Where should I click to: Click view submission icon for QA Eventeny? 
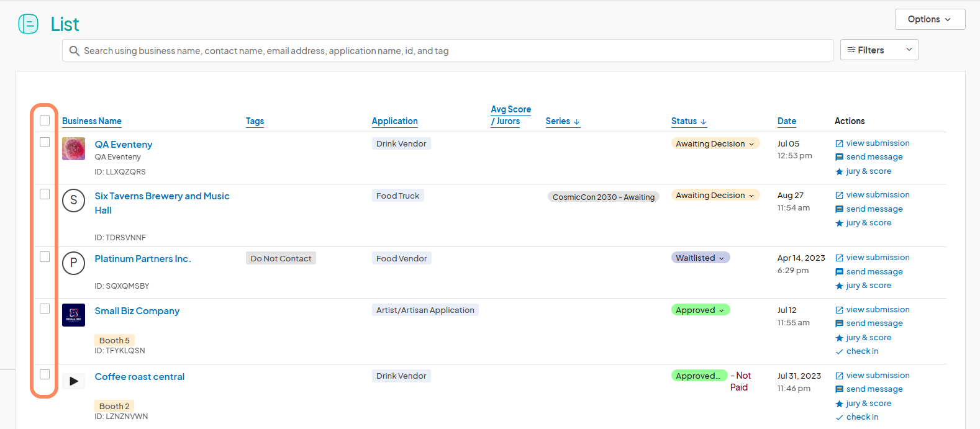[840, 143]
